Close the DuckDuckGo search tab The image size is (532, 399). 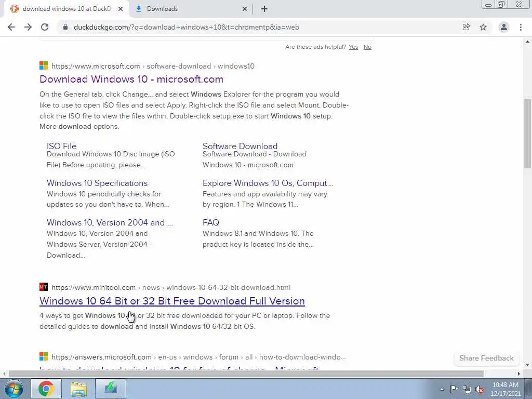121,9
